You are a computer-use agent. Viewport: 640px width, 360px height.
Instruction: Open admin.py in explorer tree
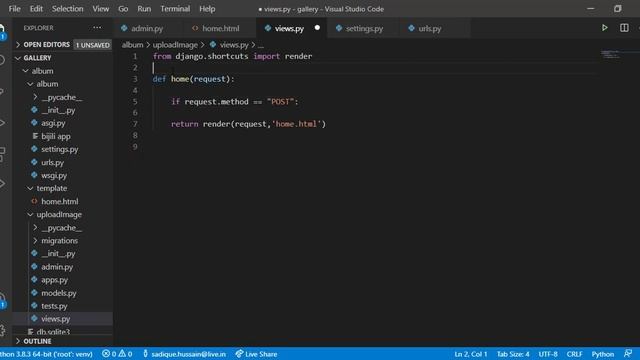tap(57, 267)
